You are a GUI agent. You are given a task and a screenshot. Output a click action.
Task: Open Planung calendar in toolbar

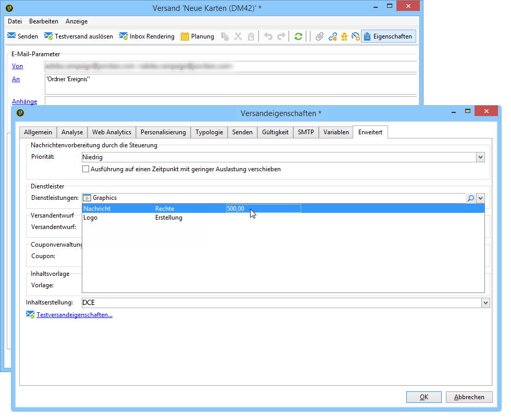point(197,36)
